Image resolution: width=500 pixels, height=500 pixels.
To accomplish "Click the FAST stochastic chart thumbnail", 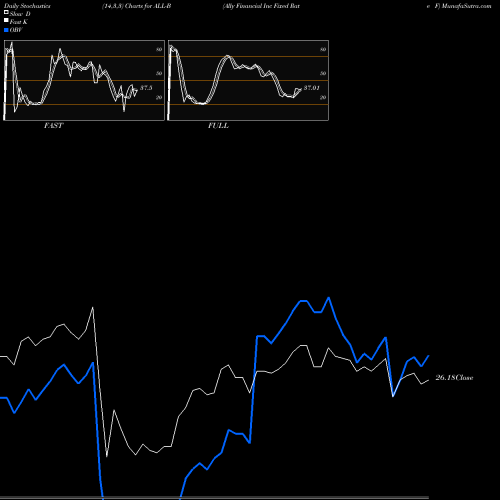I will pyautogui.click(x=84, y=80).
